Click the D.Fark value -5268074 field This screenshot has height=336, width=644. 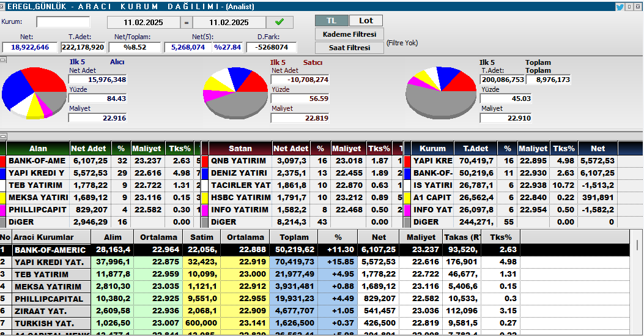272,47
